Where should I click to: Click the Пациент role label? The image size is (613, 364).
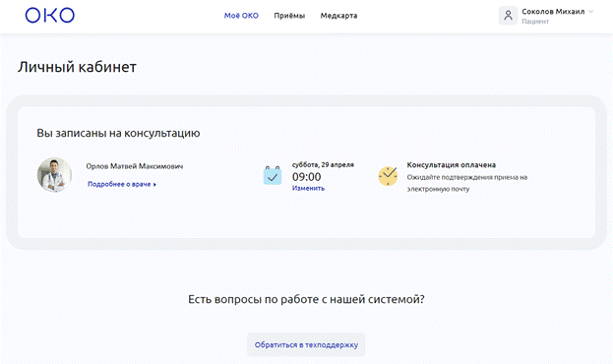click(535, 22)
